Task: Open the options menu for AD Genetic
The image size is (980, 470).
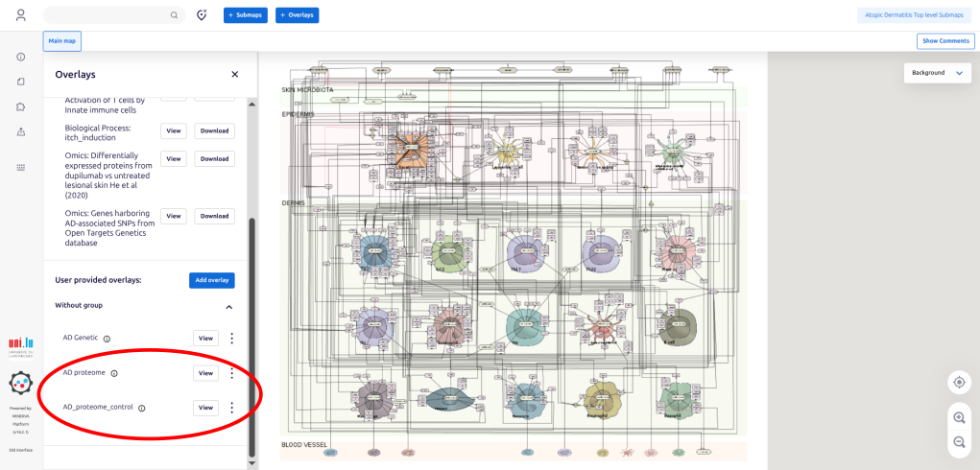Action: [231, 338]
